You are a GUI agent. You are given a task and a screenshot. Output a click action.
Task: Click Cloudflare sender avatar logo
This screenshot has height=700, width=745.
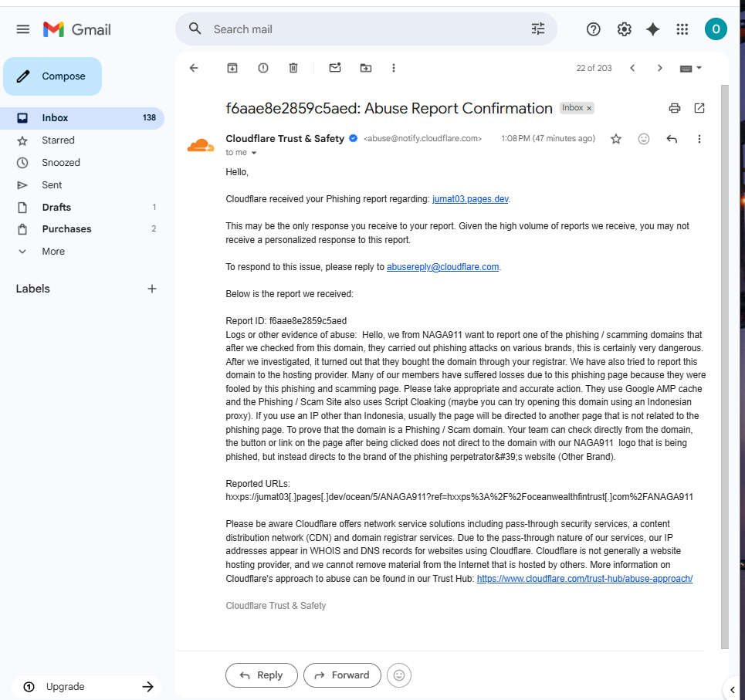click(x=201, y=146)
